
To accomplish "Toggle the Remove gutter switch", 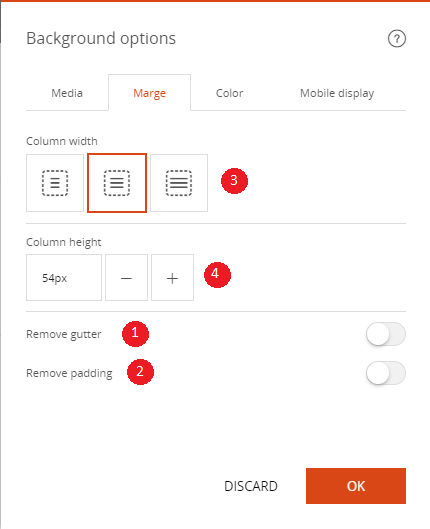I will pyautogui.click(x=386, y=334).
